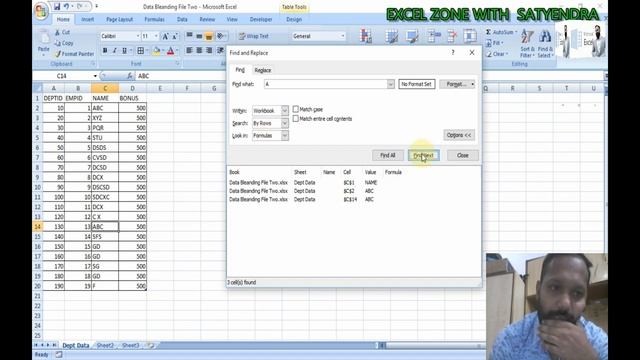Click the insert function fx icon
The height and width of the screenshot is (360, 640).
[129, 76]
